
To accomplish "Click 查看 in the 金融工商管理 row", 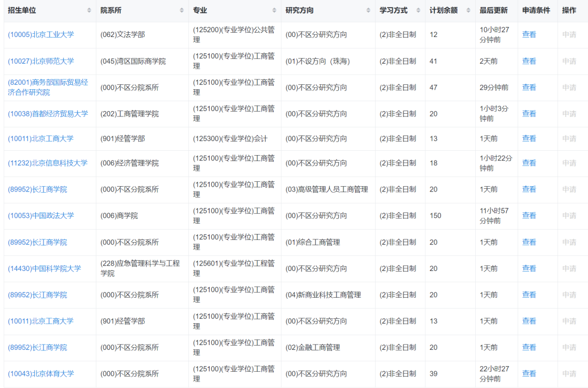I will click(529, 348).
